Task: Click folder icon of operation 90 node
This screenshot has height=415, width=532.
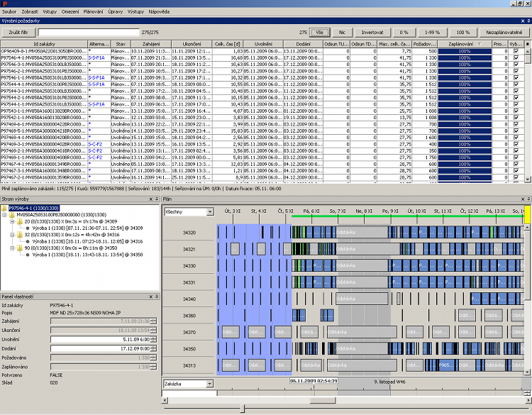Action: (20, 248)
